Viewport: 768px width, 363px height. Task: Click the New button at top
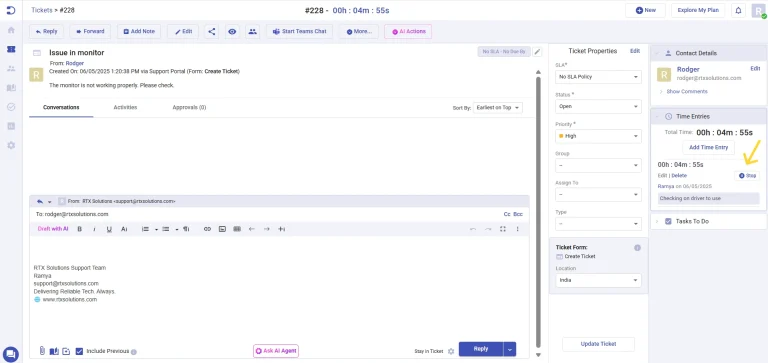click(645, 10)
